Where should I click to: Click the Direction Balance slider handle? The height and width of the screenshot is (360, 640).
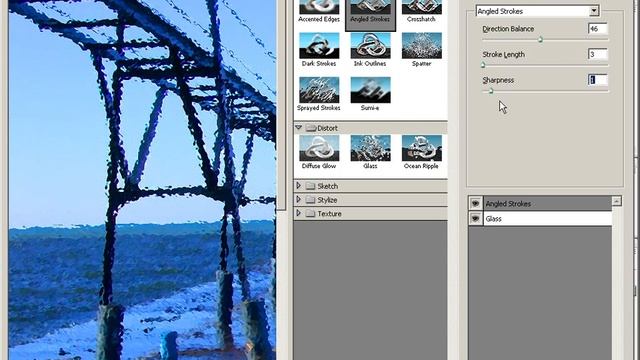[x=540, y=40]
